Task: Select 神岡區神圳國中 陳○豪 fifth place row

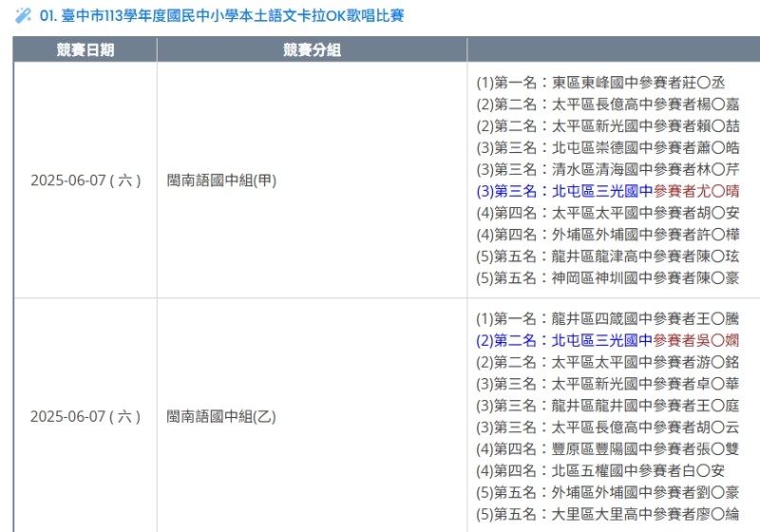Action: click(607, 278)
